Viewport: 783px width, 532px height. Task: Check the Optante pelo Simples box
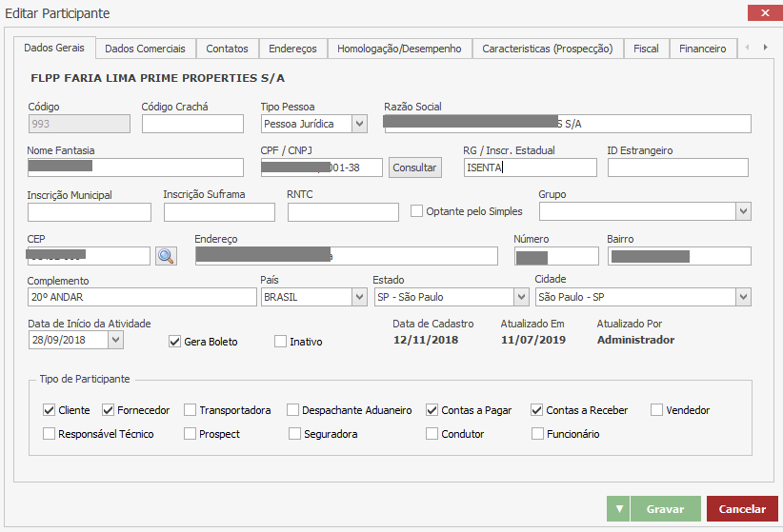point(416,211)
